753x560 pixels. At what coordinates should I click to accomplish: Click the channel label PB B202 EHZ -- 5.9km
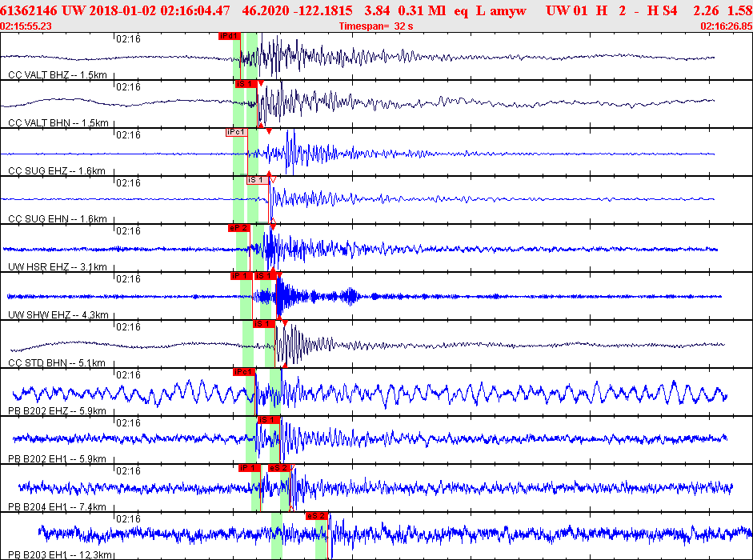pos(57,411)
